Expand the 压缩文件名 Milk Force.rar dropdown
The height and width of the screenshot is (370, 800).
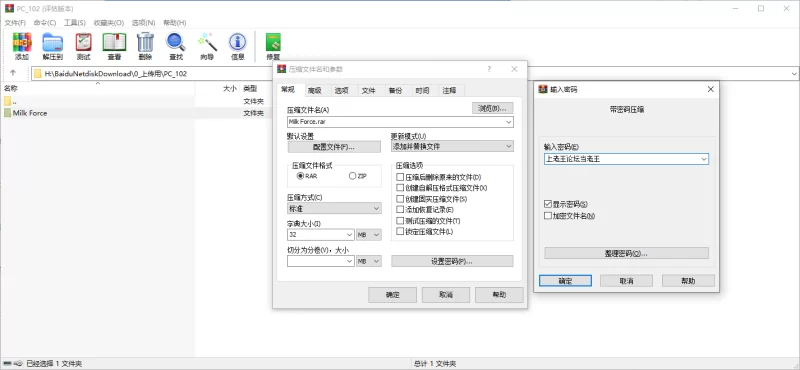(509, 122)
